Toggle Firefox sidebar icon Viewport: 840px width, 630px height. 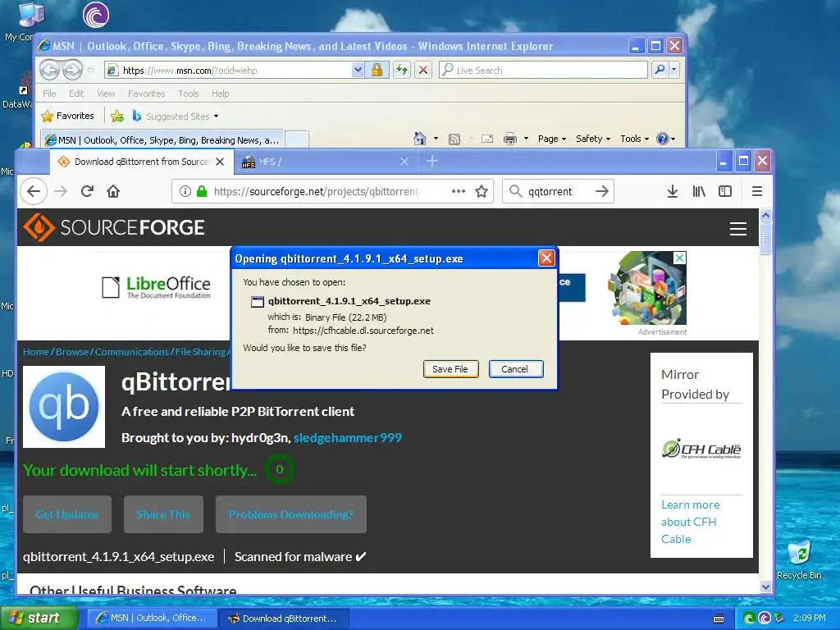725,191
